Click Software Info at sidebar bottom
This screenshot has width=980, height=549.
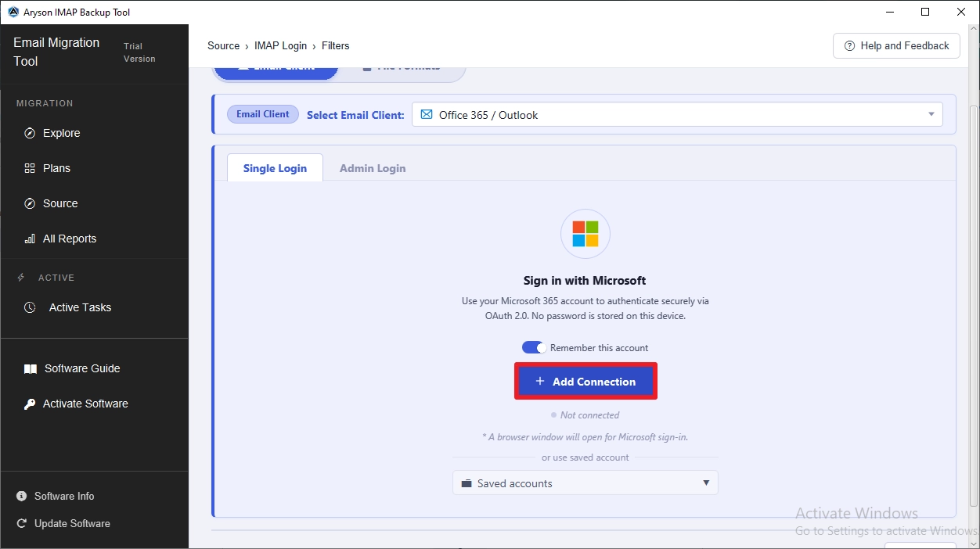pos(64,496)
